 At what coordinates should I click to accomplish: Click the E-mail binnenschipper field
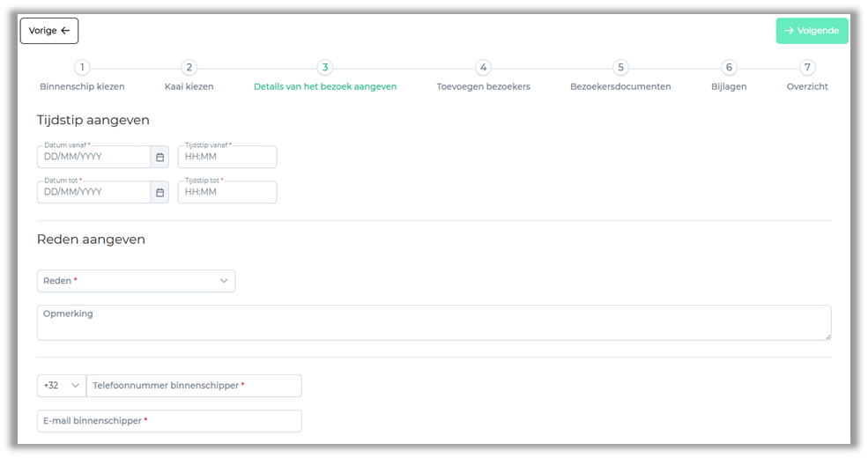(169, 421)
